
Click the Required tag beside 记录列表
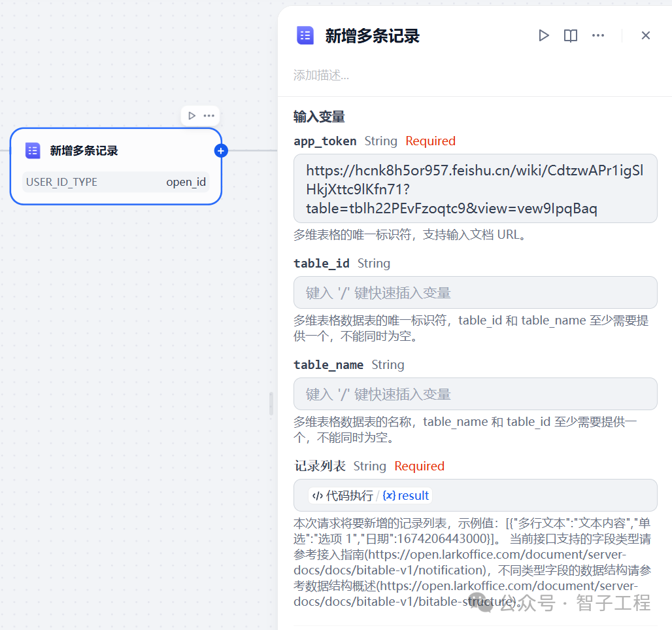419,466
